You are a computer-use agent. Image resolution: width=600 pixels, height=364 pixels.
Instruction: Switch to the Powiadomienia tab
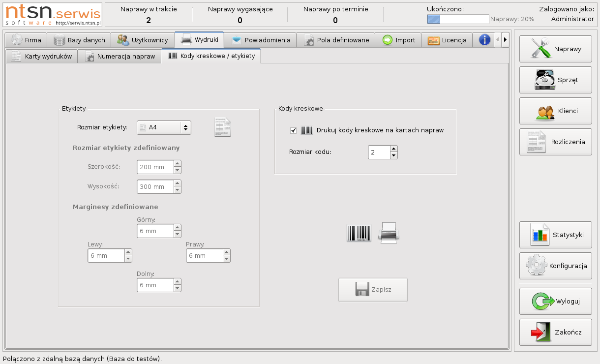click(261, 40)
